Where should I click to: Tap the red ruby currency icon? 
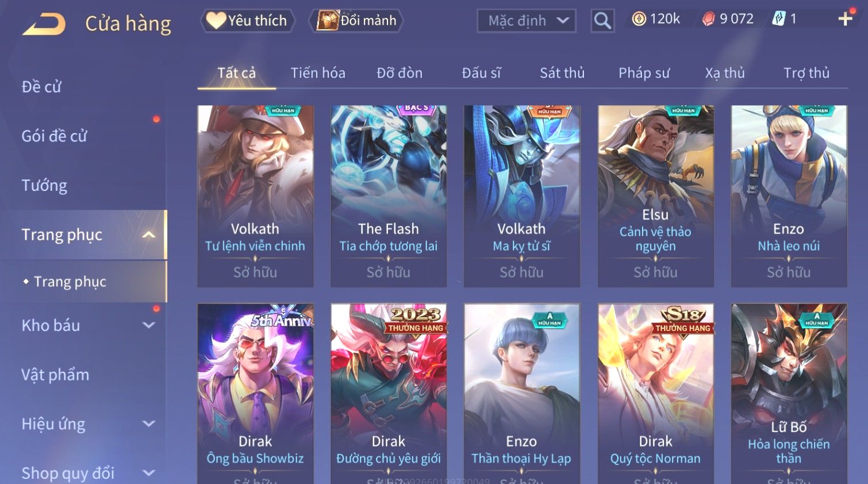point(709,19)
